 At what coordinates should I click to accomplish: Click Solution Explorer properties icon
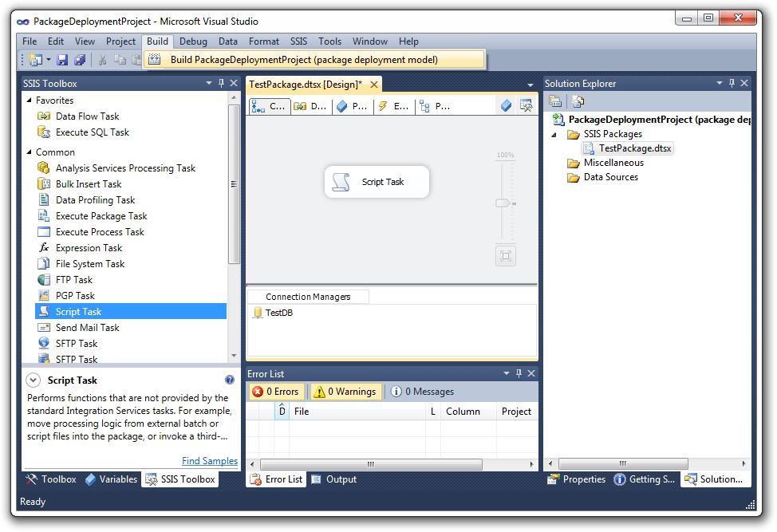(x=555, y=101)
